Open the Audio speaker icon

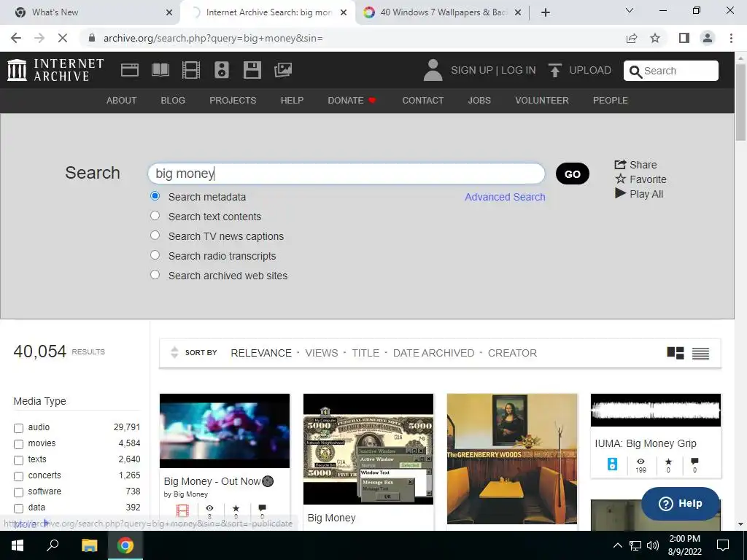(x=222, y=70)
